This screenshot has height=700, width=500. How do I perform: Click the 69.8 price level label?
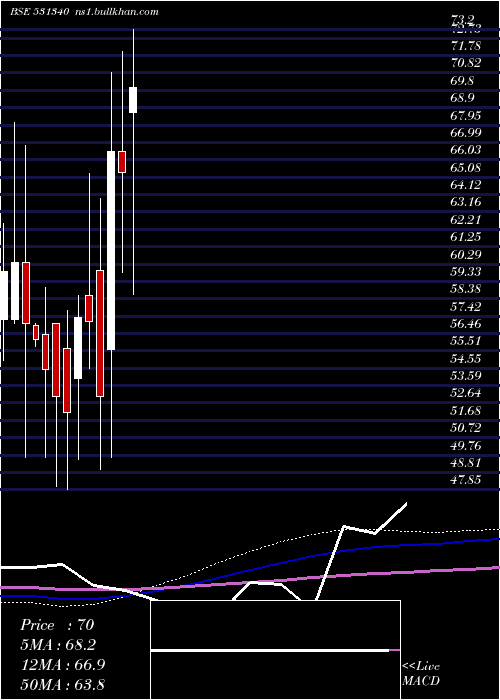click(x=463, y=81)
